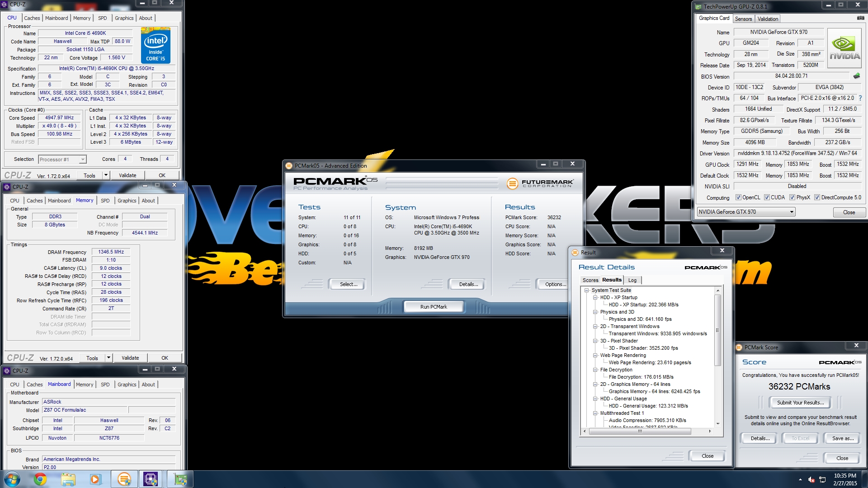Image resolution: width=868 pixels, height=488 pixels.
Task: Click Save as... in PCMark Score window
Action: 843,438
